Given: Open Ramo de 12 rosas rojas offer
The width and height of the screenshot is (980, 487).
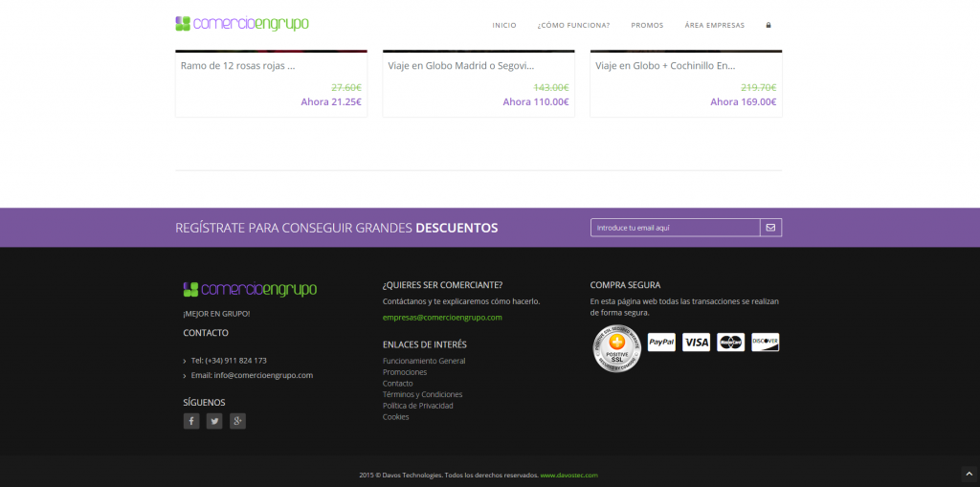Looking at the screenshot, I should (237, 66).
